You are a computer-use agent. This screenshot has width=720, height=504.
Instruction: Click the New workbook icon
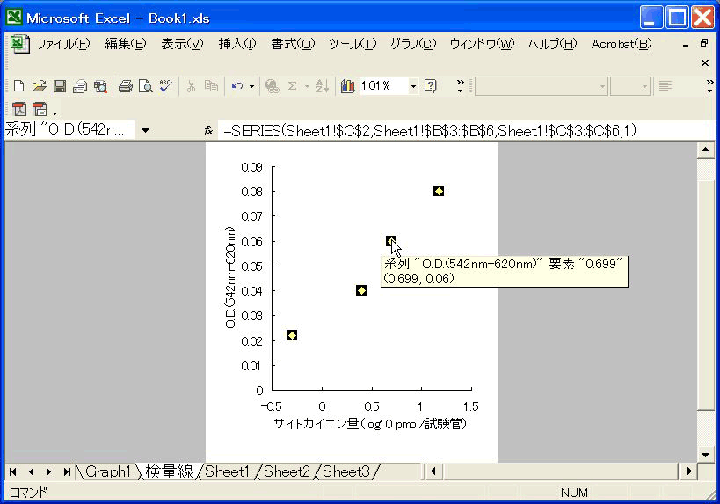[x=19, y=87]
